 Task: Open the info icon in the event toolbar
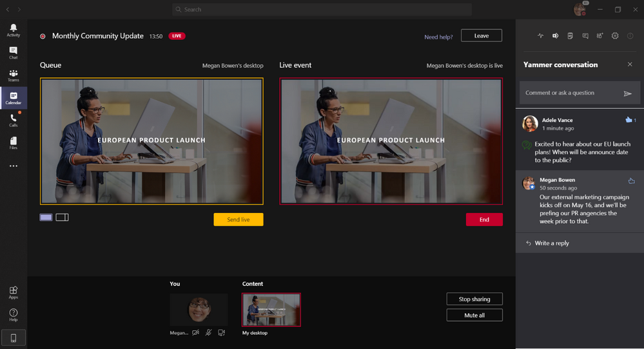click(x=630, y=35)
